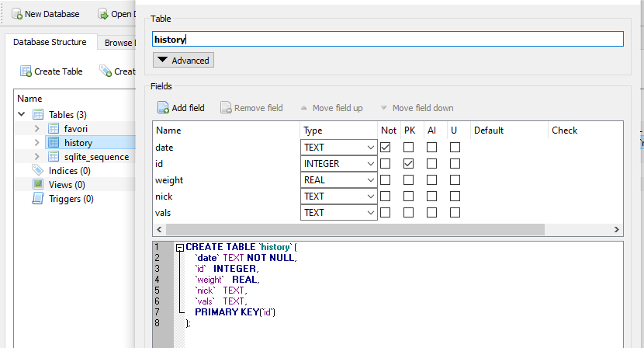This screenshot has height=348, width=644.
Task: Collapse the Tables (3) tree node
Action: [21, 115]
